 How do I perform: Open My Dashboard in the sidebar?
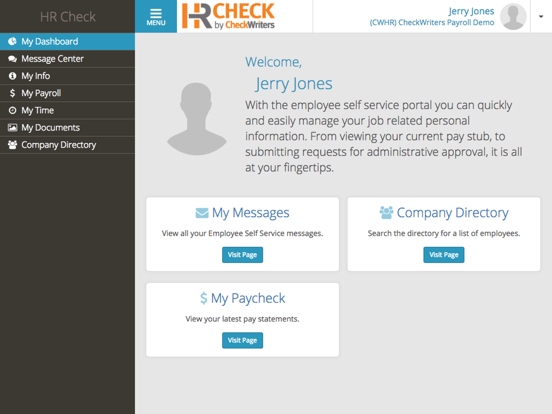point(67,42)
